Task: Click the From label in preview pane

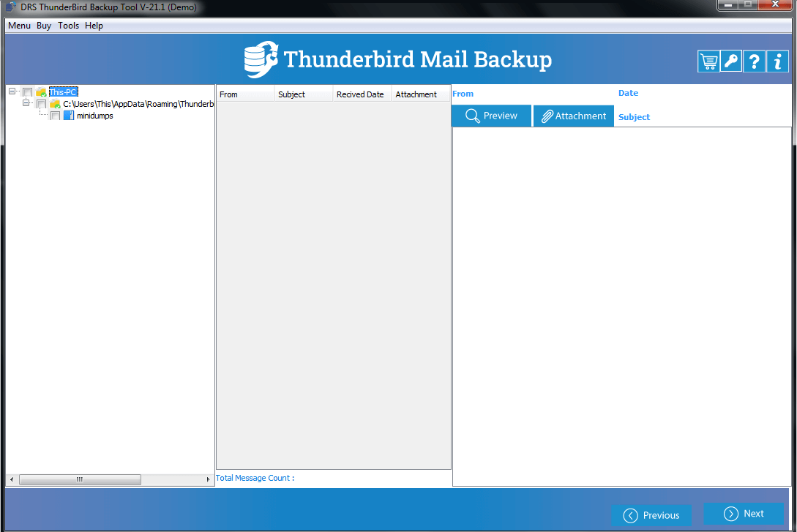Action: point(463,94)
